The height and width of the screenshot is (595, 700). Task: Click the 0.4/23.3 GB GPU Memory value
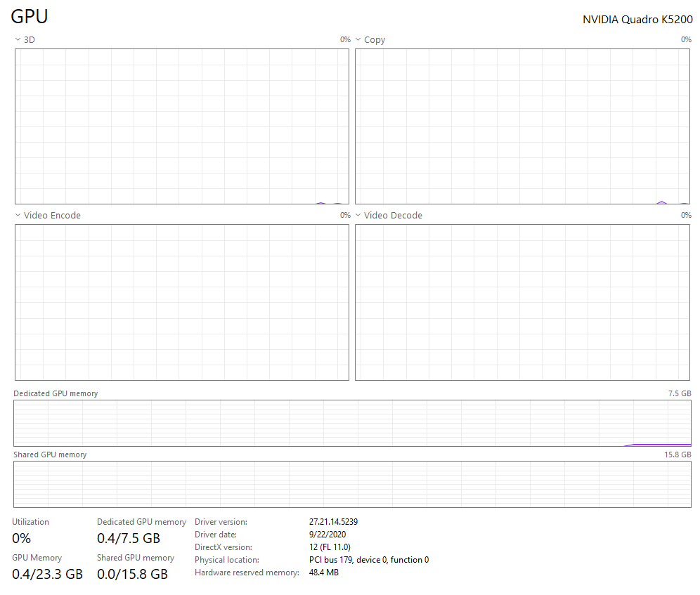47,574
